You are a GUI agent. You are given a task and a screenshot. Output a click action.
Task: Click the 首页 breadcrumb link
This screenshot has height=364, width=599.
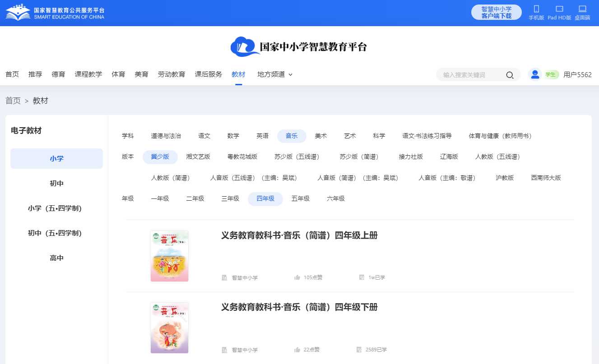pos(13,101)
